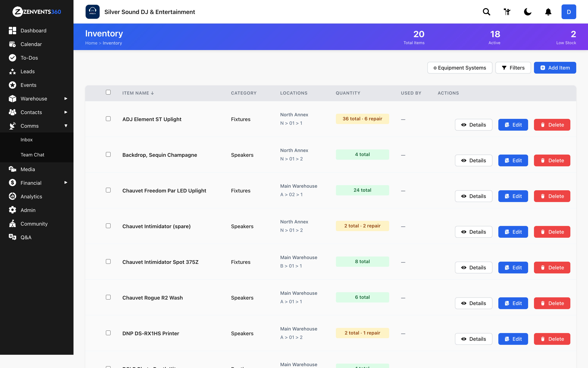Delete ADJ Element ST Uplight
The height and width of the screenshot is (368, 588).
pyautogui.click(x=552, y=125)
